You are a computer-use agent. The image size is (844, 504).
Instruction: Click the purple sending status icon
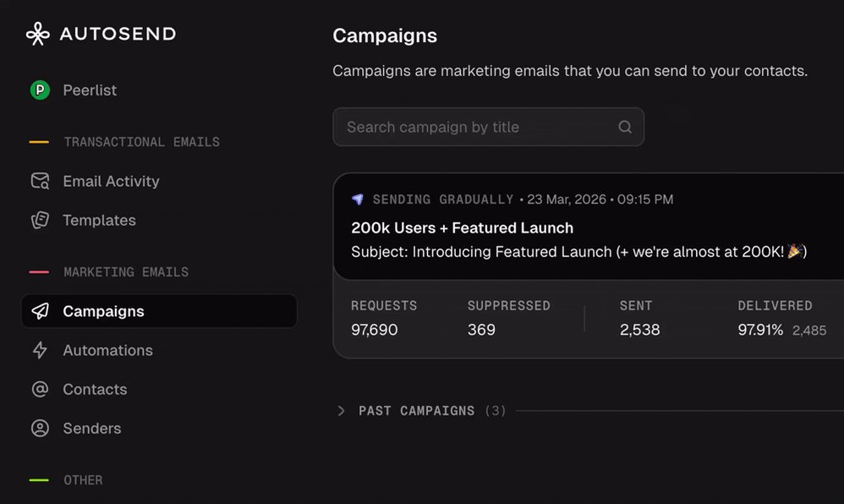pyautogui.click(x=358, y=200)
